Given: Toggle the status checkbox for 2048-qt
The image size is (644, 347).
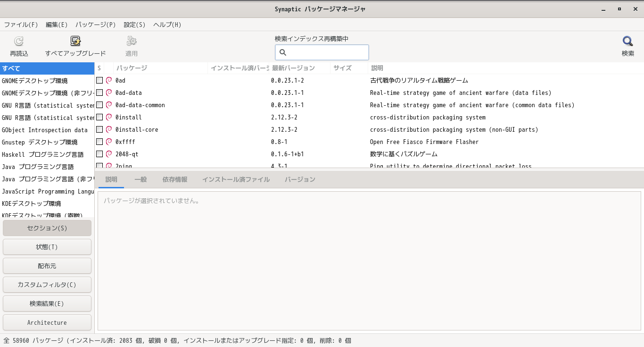Looking at the screenshot, I should point(99,154).
